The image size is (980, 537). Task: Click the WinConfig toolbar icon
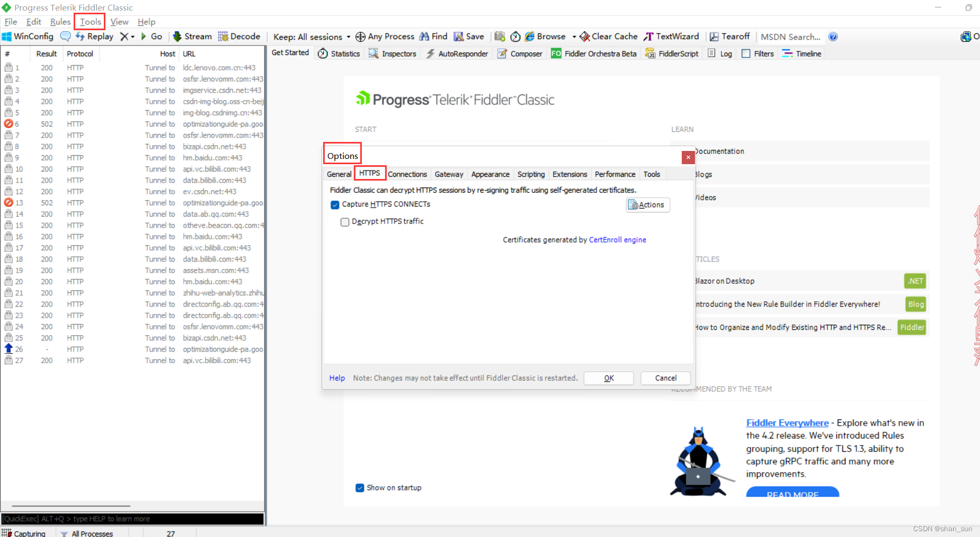click(x=28, y=37)
